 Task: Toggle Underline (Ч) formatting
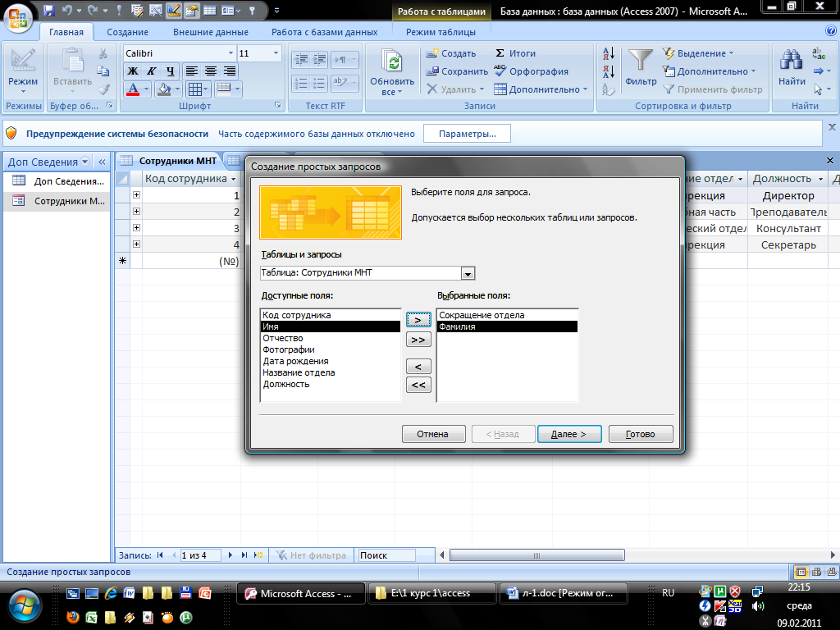point(171,71)
